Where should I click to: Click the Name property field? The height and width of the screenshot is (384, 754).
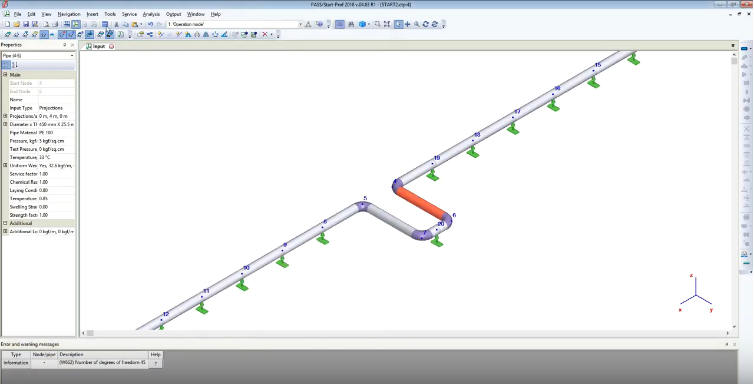56,99
